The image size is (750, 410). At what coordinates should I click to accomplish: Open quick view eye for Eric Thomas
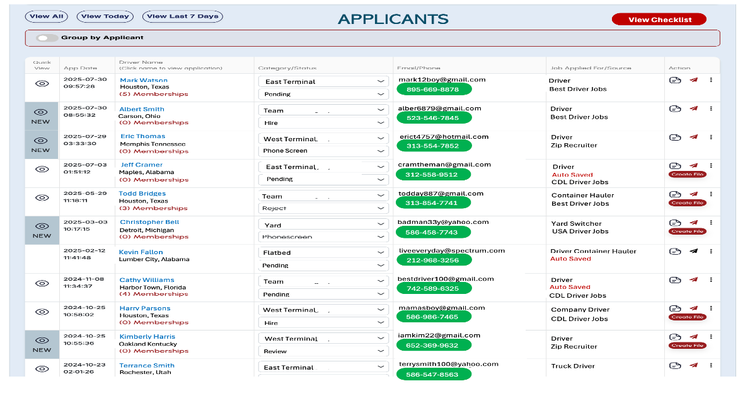point(41,141)
